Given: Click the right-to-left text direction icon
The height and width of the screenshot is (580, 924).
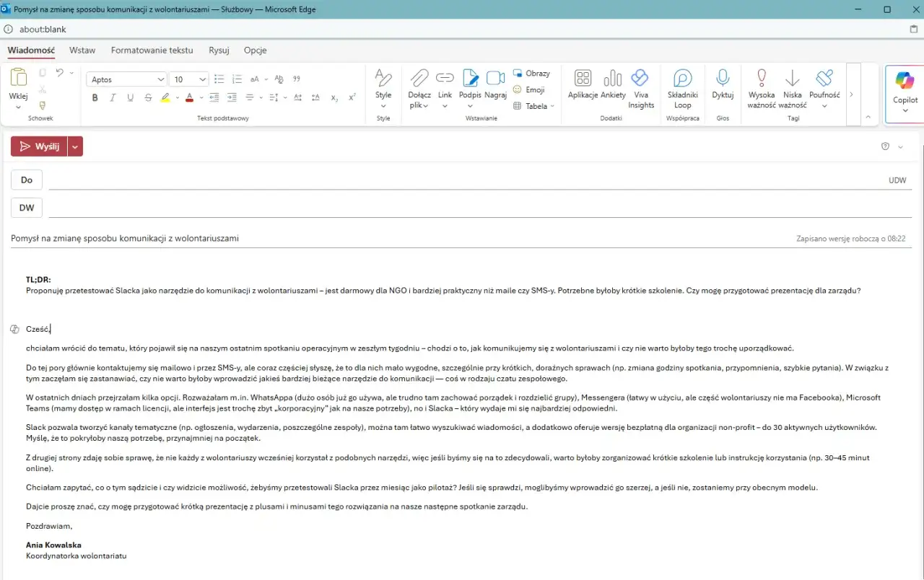Looking at the screenshot, I should click(316, 97).
